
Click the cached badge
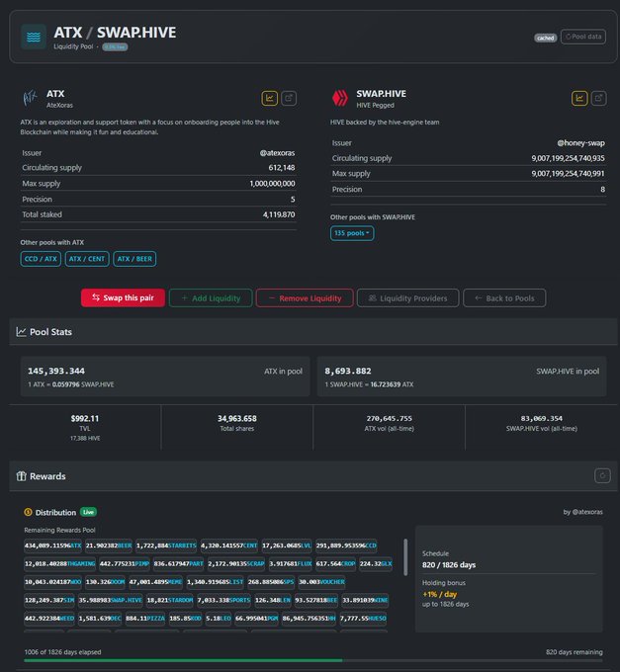(x=546, y=38)
